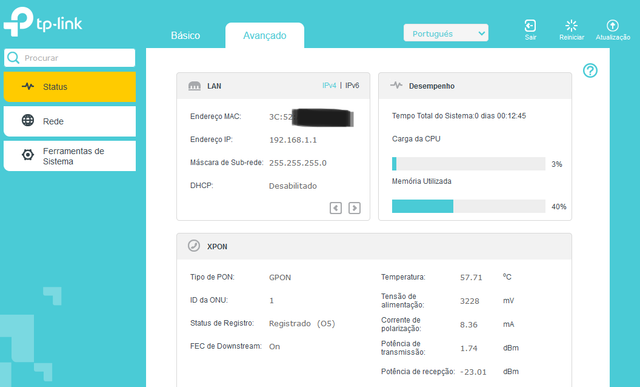Click the supply voltage value 3228
The image size is (640, 387).
tap(469, 301)
